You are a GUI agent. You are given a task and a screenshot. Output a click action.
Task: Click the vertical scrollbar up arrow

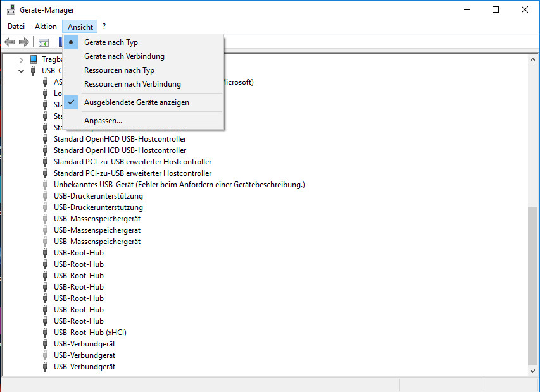click(x=533, y=59)
